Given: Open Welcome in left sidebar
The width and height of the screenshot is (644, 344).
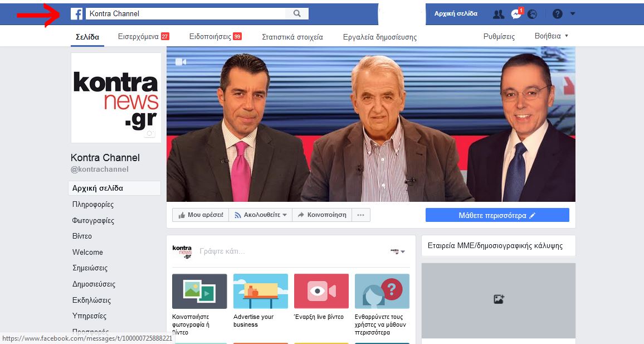Looking at the screenshot, I should (x=87, y=252).
